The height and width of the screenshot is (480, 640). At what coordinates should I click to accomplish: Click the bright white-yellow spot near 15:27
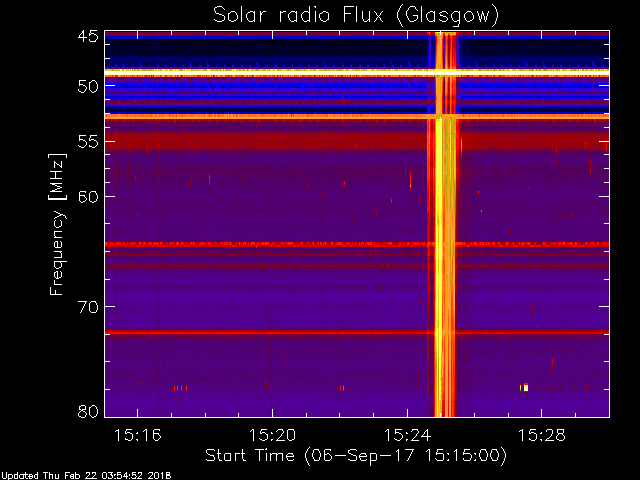[526, 387]
